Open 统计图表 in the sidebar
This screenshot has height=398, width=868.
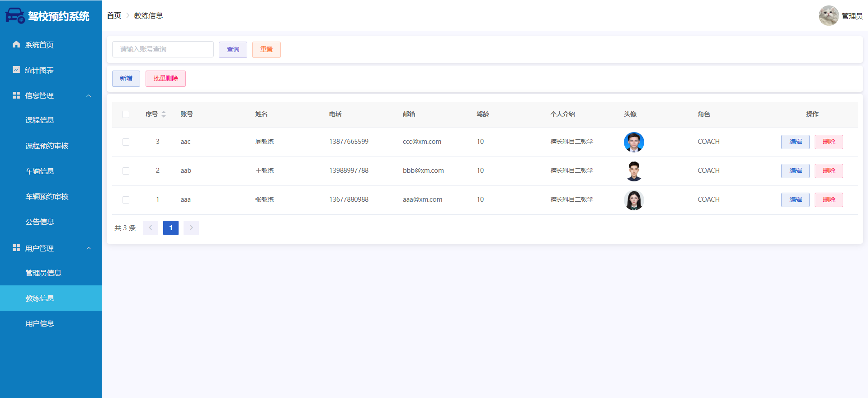51,70
